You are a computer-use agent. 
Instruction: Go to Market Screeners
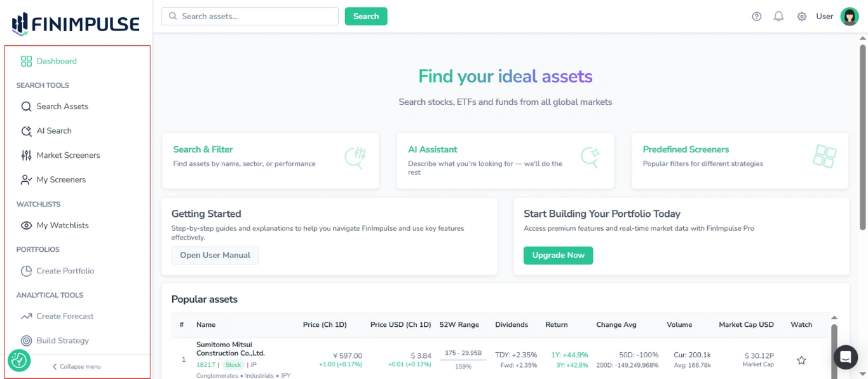(68, 155)
